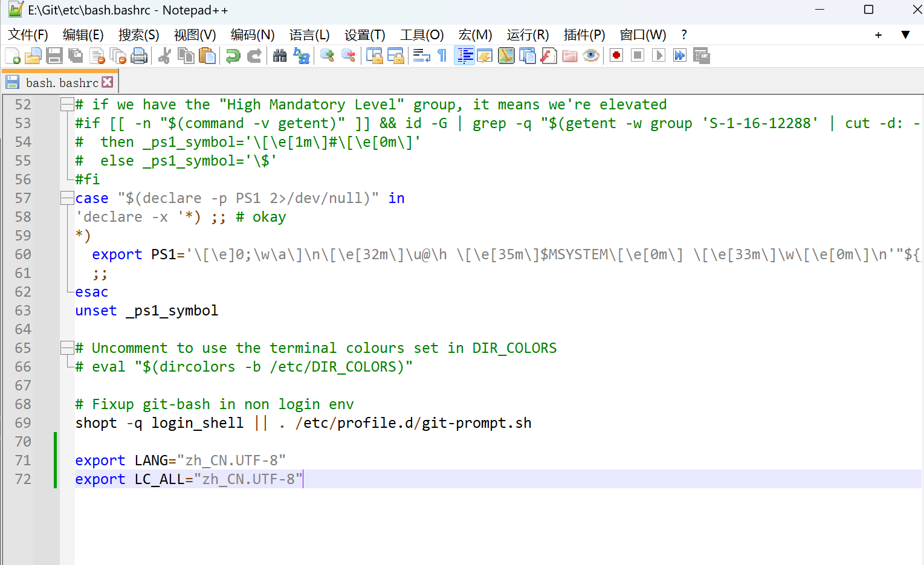Click the Redo arrow icon
This screenshot has width=924, height=565.
point(254,56)
